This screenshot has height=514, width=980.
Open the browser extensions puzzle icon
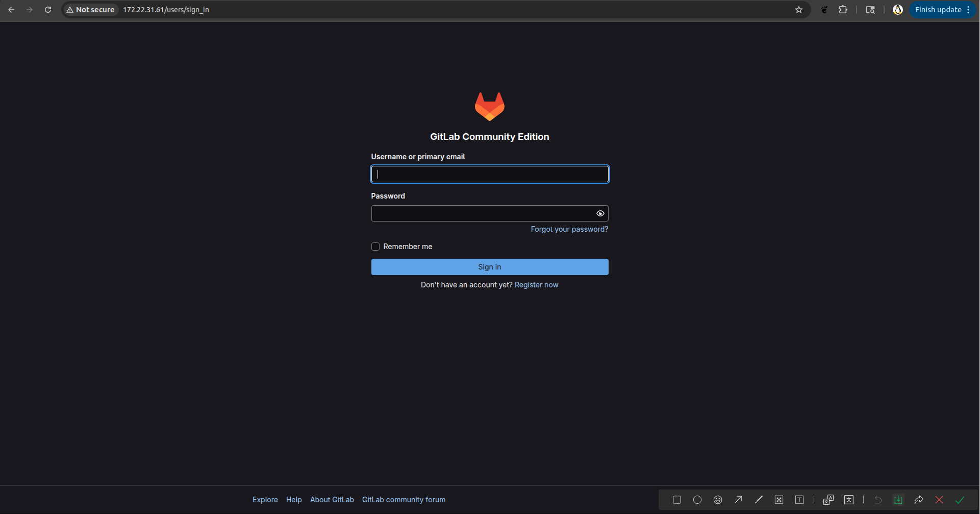(x=843, y=10)
